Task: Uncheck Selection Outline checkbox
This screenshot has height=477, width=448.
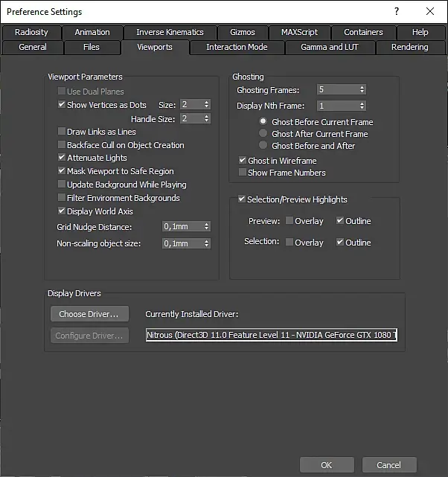Action: coord(340,242)
